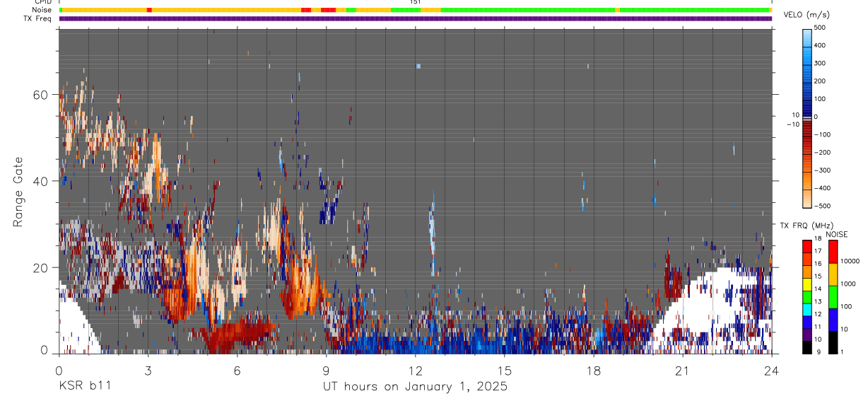Select the 'Range Gate' vertical axis title
The width and height of the screenshot is (868, 401).
tap(19, 190)
